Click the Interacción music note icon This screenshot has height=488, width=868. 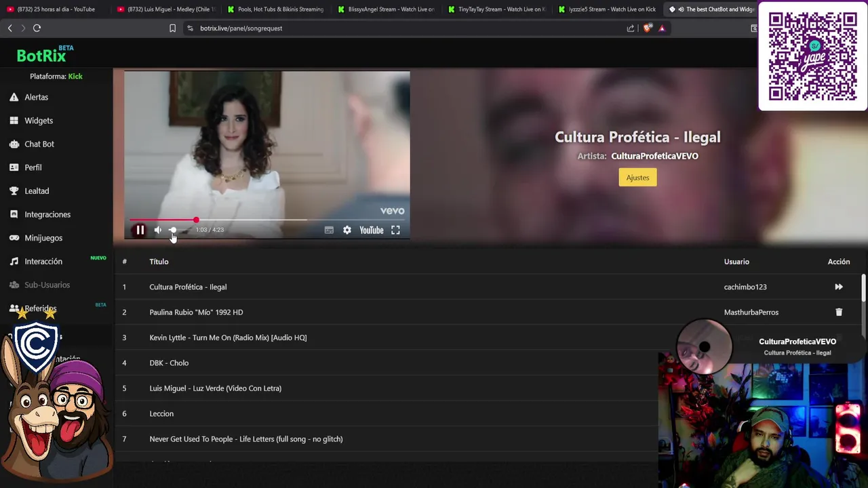tap(14, 261)
